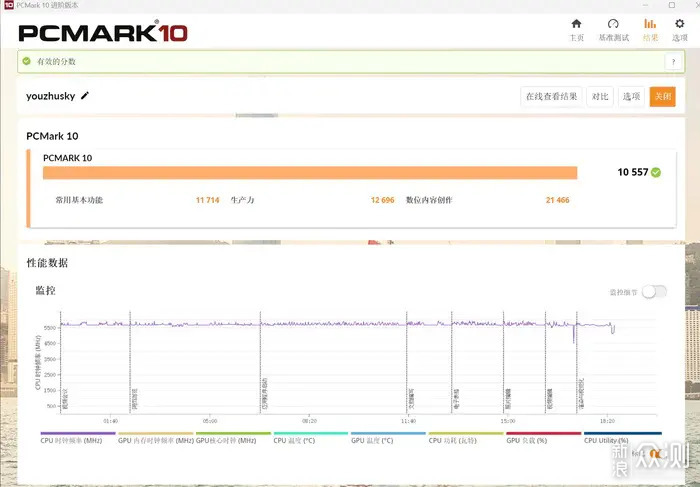This screenshot has height=487, width=700.
Task: Toggle CPU temperature (°C) legend
Action: tap(311, 437)
